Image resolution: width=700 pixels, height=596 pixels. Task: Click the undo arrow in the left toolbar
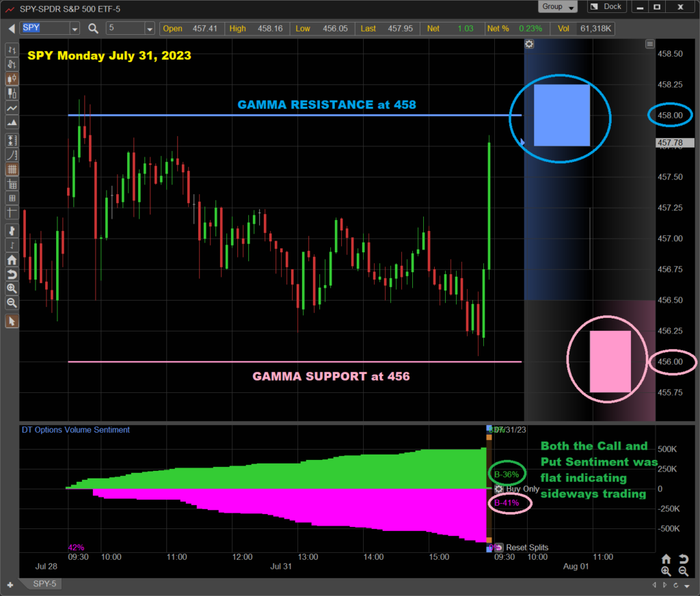pyautogui.click(x=12, y=274)
